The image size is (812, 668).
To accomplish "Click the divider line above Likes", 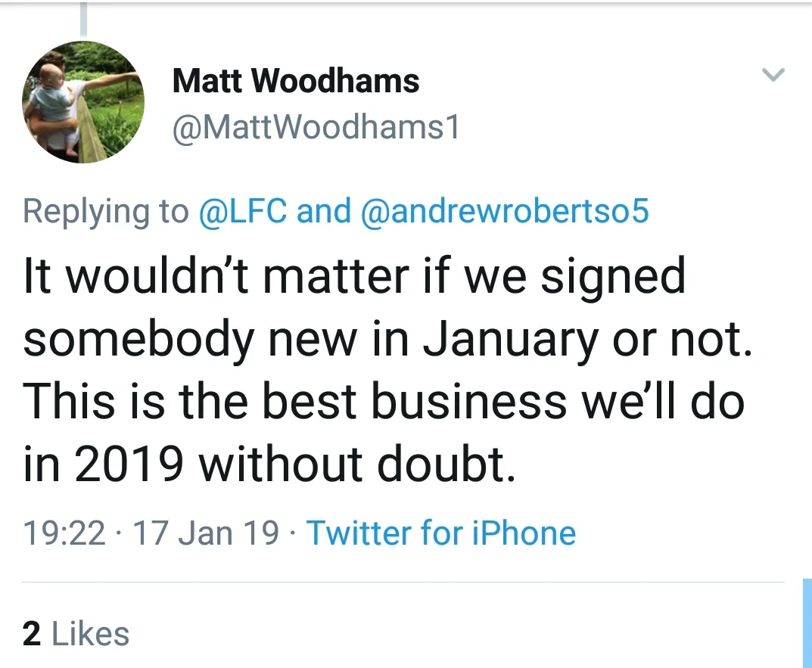I will pyautogui.click(x=401, y=583).
